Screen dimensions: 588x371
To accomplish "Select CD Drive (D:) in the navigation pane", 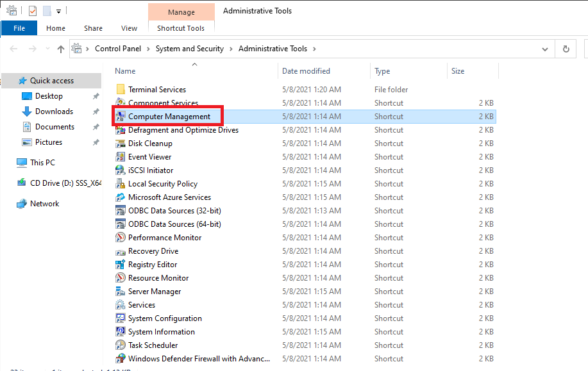I will coord(65,183).
